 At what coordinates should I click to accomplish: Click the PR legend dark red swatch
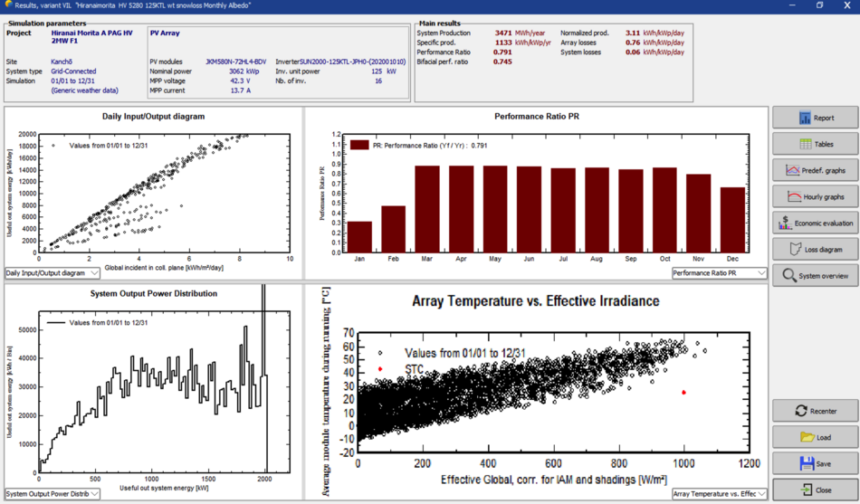tap(359, 145)
